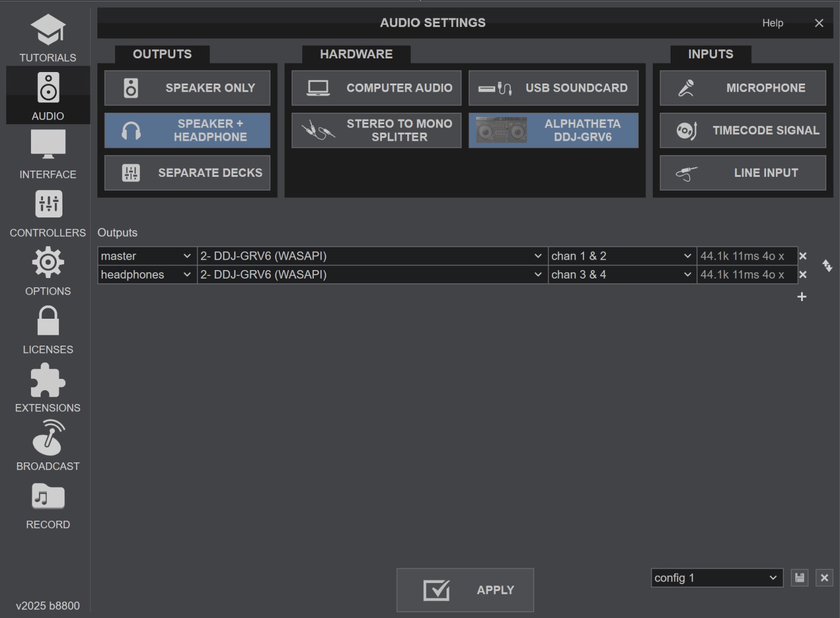
Task: Open the Tutorials section
Action: [x=48, y=38]
